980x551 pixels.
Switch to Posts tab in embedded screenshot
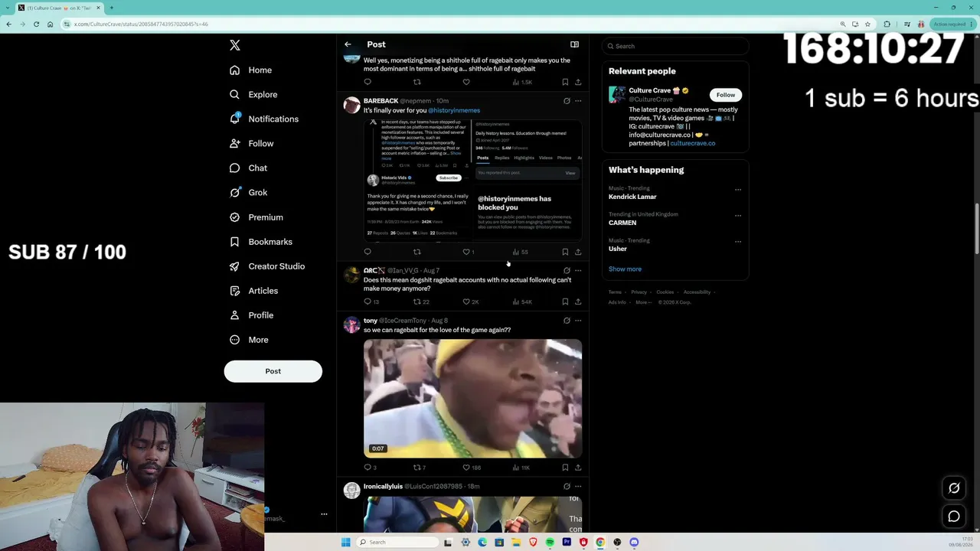[483, 158]
